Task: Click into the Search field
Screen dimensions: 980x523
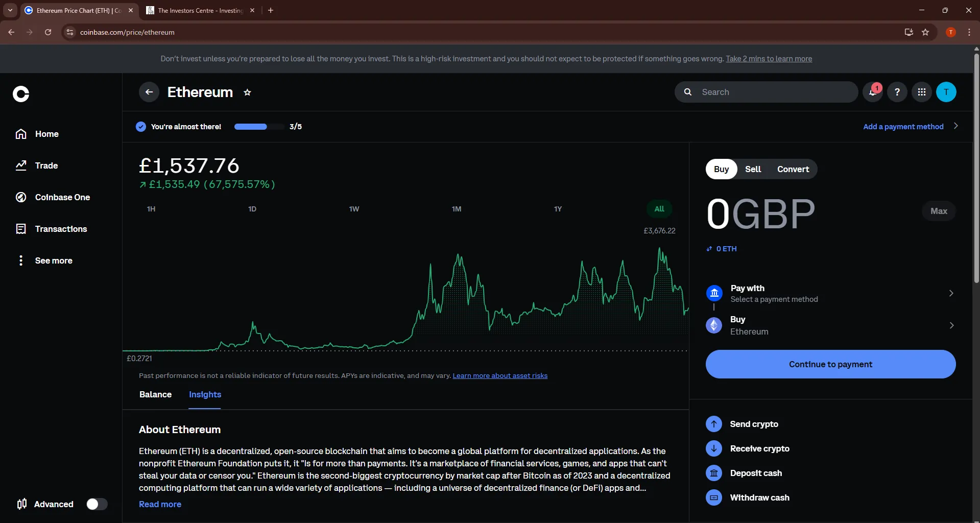Action: coord(766,92)
